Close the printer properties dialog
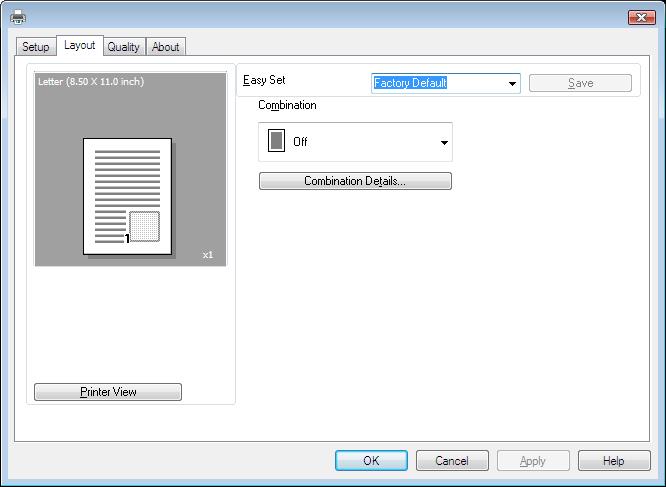Image resolution: width=666 pixels, height=487 pixels. [x=641, y=17]
